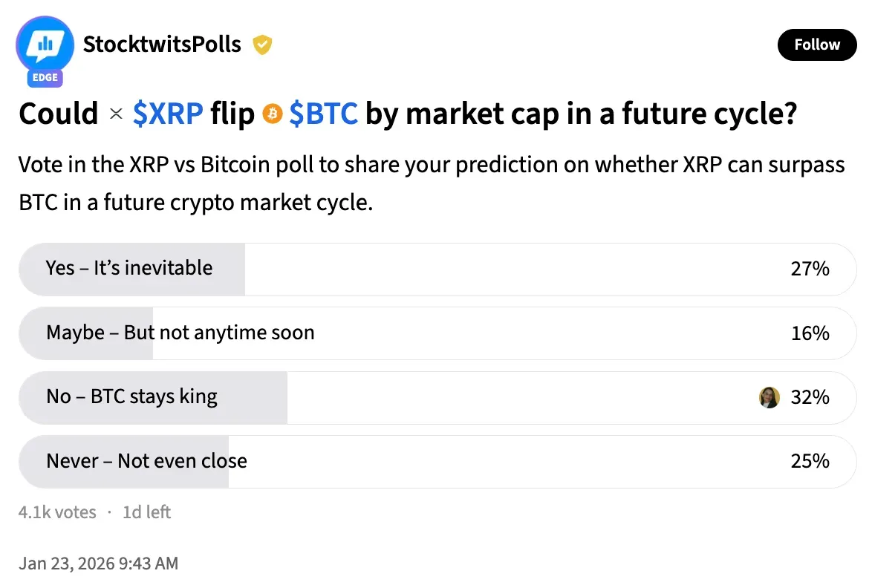Screen dimensions: 872x588
Task: Click the 25% result value
Action: click(810, 461)
